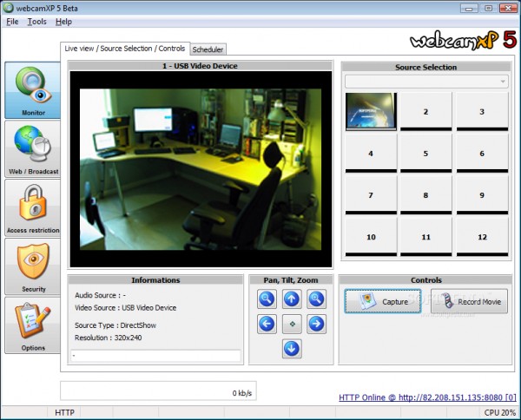Image resolution: width=521 pixels, height=420 pixels.
Task: Open the Options section
Action: coord(33,325)
